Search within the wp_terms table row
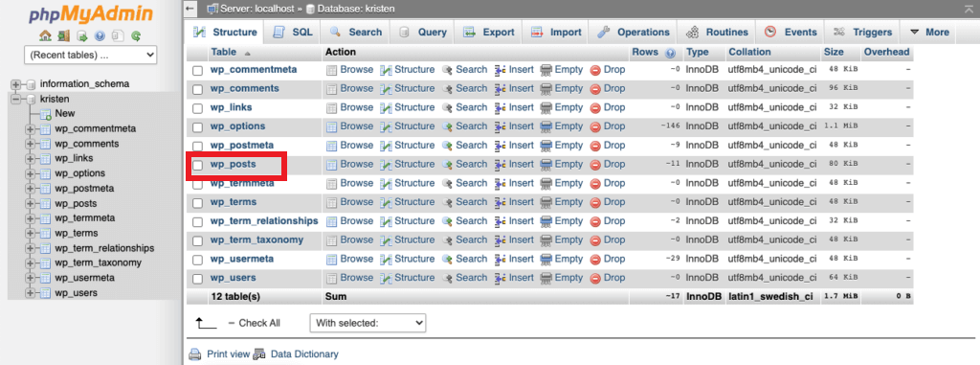Screen dimensions: 980x365 (x=464, y=201)
